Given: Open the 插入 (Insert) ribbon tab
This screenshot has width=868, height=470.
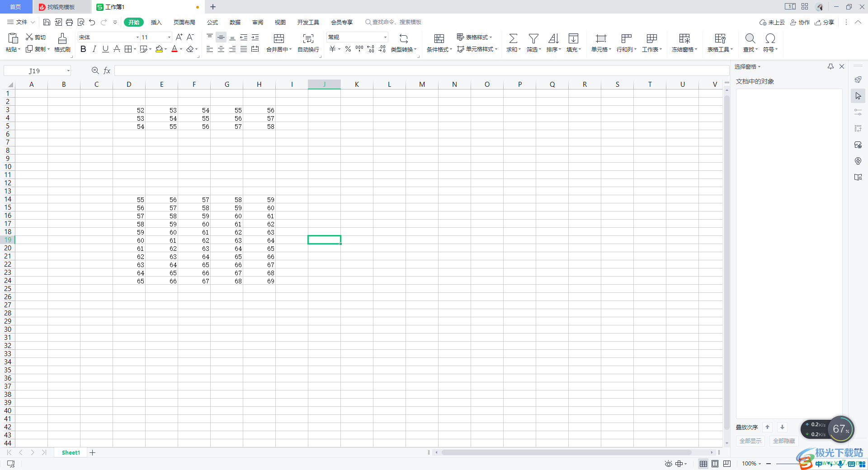Looking at the screenshot, I should 156,22.
